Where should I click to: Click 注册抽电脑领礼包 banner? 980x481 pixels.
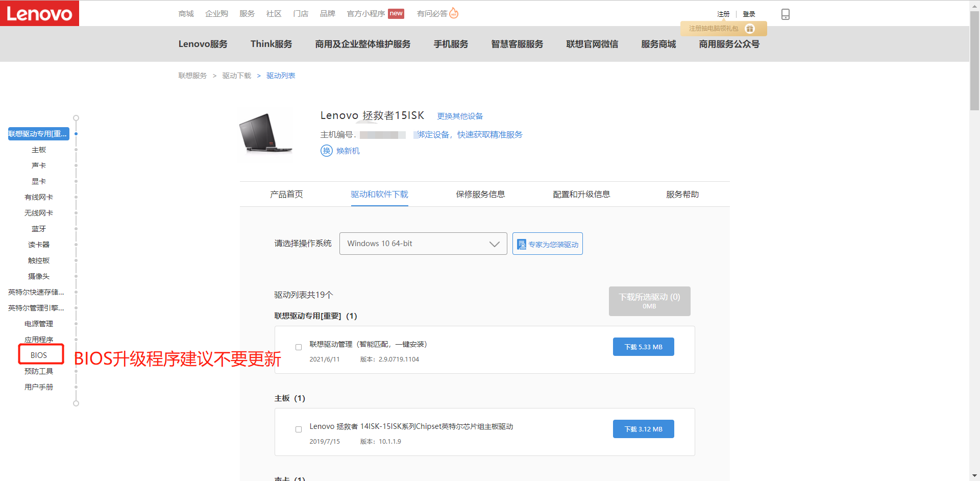[723, 29]
